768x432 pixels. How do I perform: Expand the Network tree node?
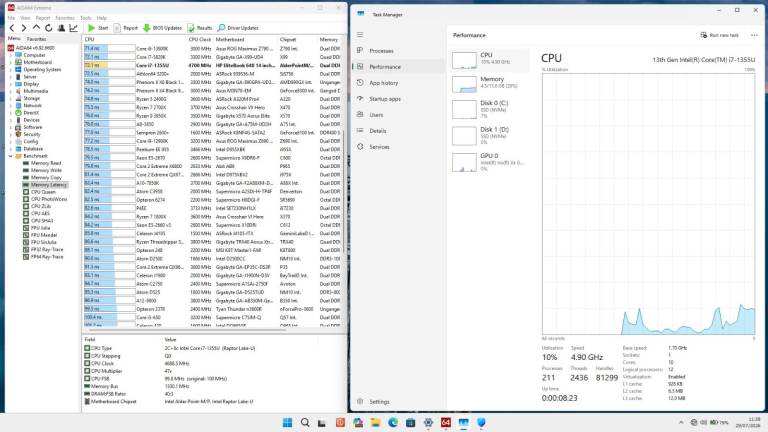point(11,105)
